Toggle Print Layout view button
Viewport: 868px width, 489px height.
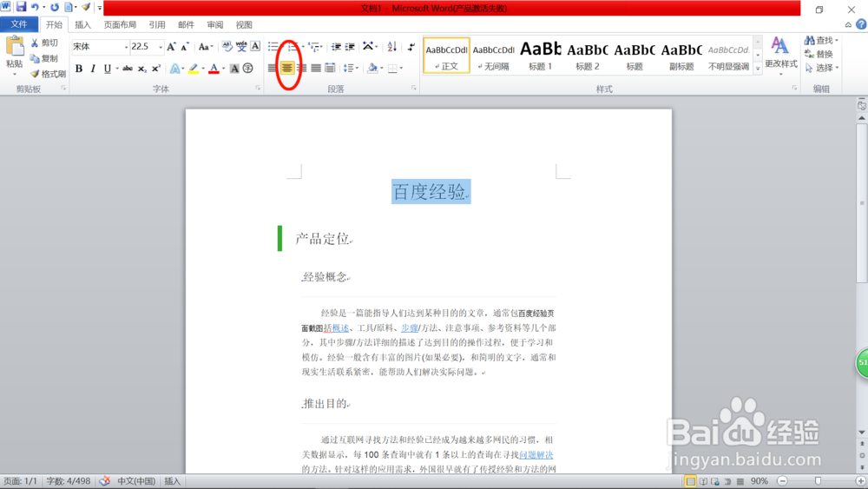[690, 481]
